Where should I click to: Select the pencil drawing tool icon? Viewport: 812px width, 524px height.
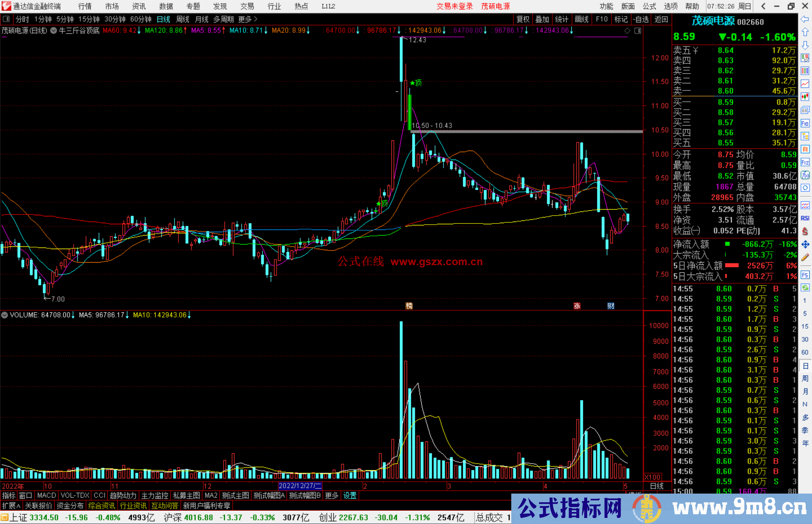coord(805,258)
